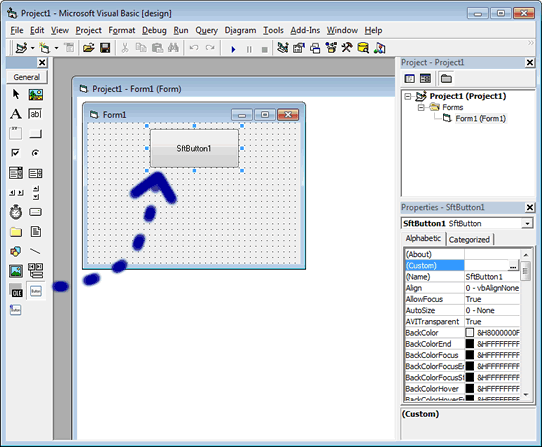
Task: Select the Data control tool
Action: pos(36,271)
